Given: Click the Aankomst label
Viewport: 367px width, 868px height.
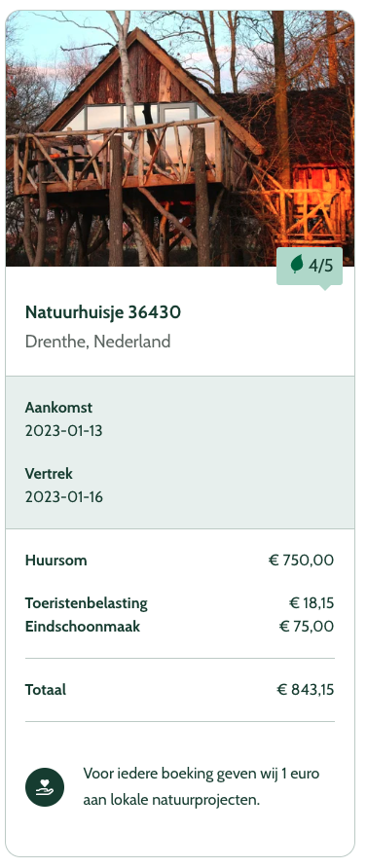Looking at the screenshot, I should [x=58, y=408].
